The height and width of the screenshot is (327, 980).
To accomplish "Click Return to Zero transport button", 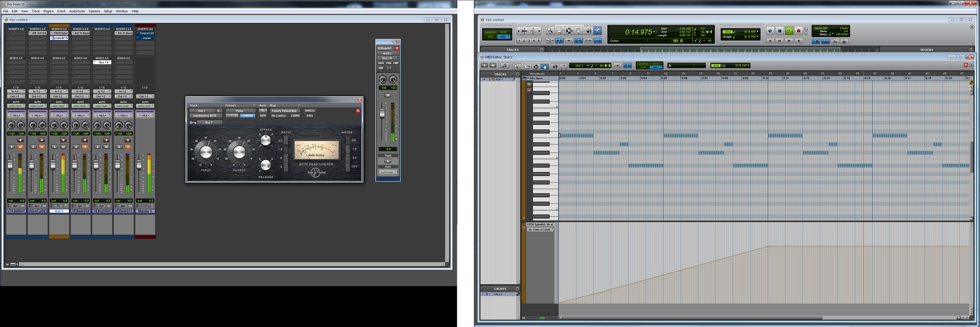I will pos(770,41).
